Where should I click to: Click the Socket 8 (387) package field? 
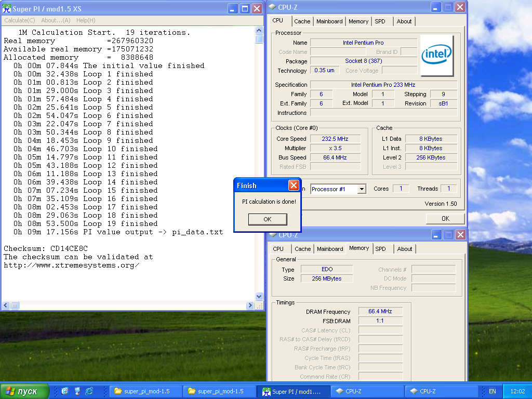tap(363, 61)
